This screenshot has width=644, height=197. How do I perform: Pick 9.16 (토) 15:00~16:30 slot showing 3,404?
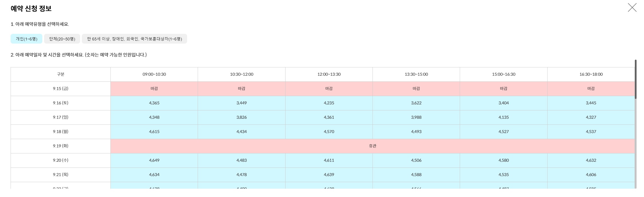pyautogui.click(x=504, y=103)
